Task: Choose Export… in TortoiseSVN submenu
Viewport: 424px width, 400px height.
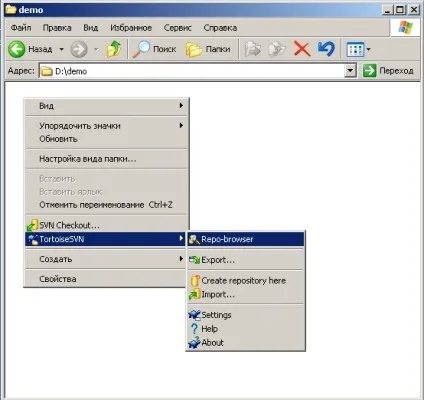Action: (x=246, y=260)
